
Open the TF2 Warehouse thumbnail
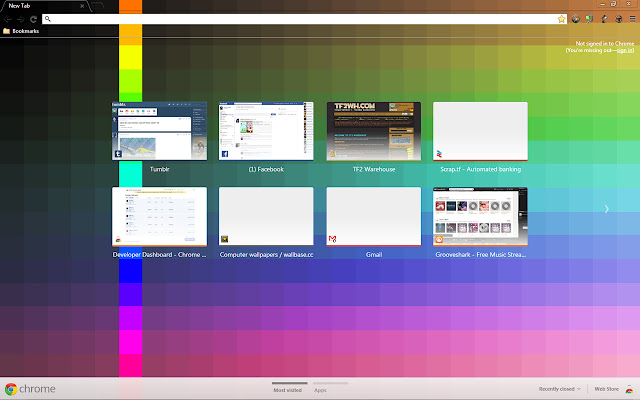tap(373, 131)
